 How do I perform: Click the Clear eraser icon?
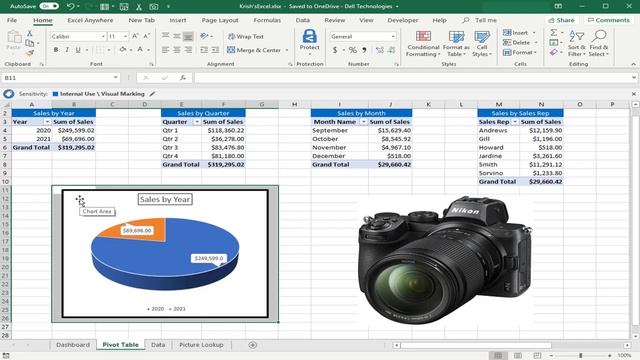click(553, 52)
